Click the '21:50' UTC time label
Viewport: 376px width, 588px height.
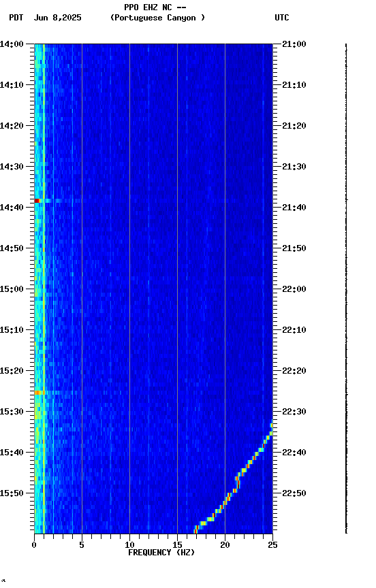[x=294, y=248]
